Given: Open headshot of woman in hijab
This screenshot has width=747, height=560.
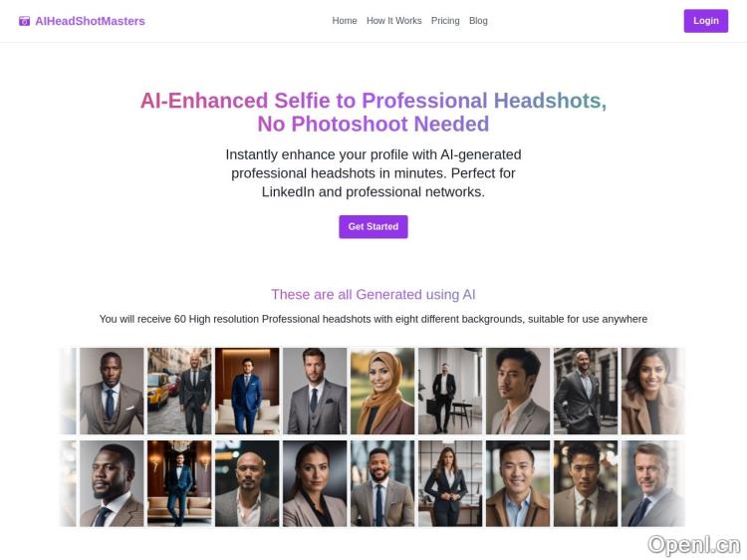Looking at the screenshot, I should coord(382,391).
